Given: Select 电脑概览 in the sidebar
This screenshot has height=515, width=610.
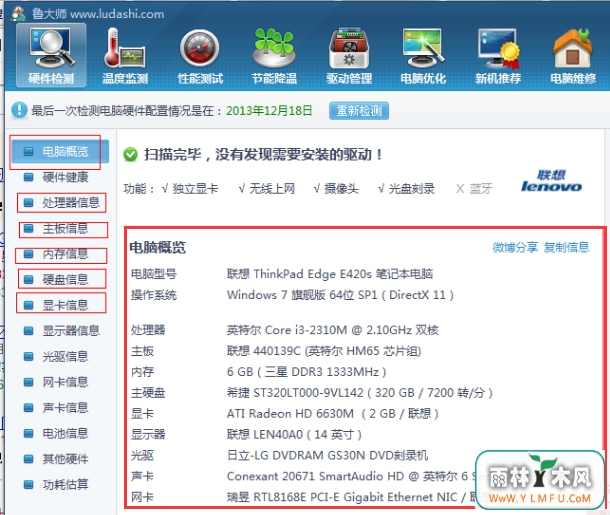Looking at the screenshot, I should pos(60,151).
